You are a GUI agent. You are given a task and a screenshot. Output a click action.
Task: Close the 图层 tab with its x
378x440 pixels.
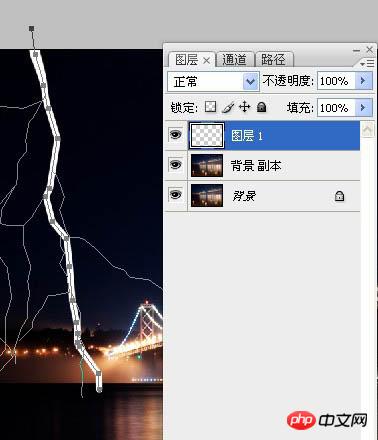tap(206, 60)
